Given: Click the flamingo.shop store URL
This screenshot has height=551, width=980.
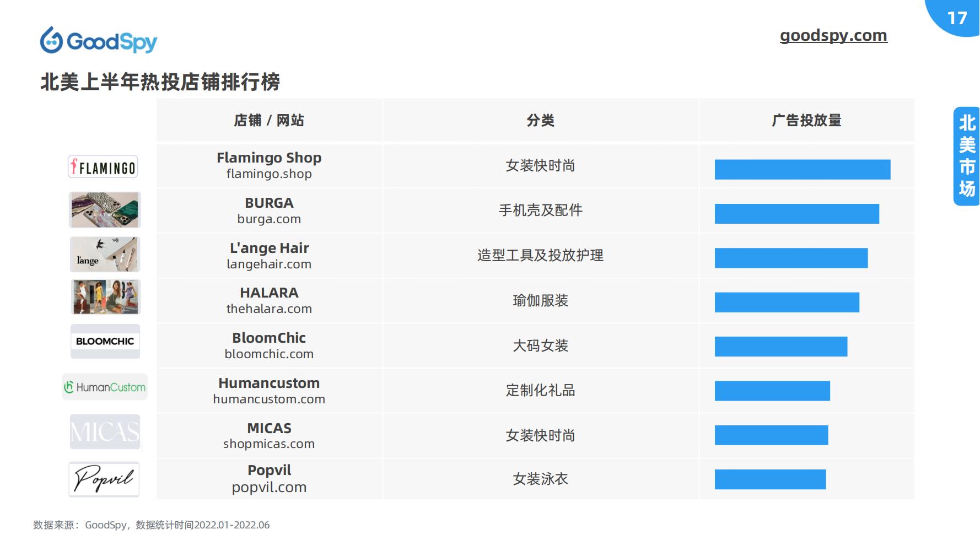Looking at the screenshot, I should pos(269,174).
